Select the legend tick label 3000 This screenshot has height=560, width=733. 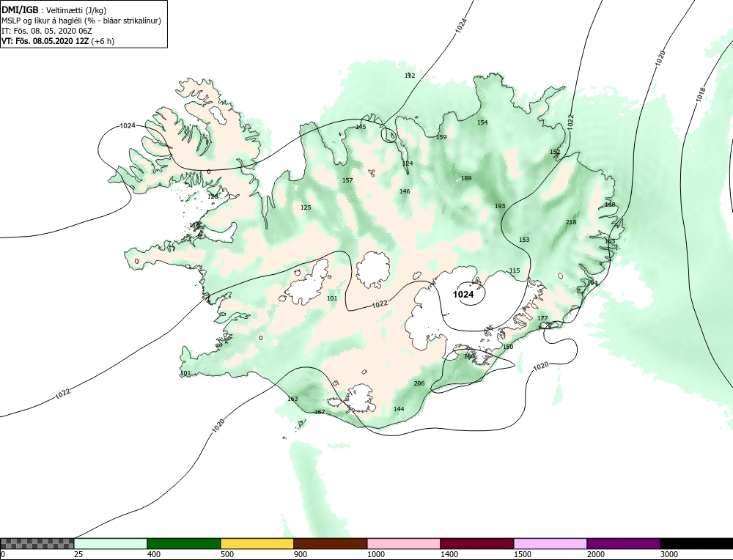(x=669, y=554)
